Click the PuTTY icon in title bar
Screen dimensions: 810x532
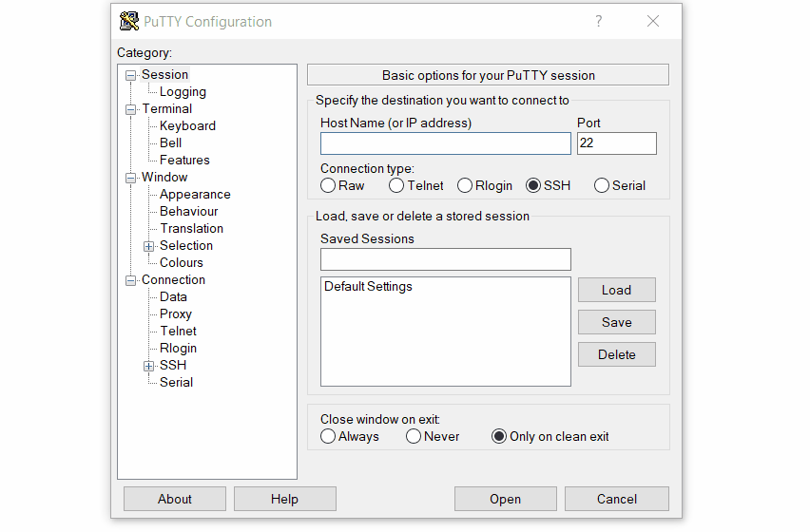pos(129,21)
